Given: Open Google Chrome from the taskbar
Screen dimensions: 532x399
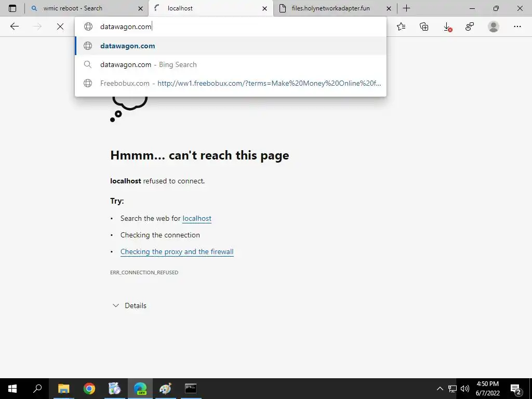Looking at the screenshot, I should tap(89, 389).
